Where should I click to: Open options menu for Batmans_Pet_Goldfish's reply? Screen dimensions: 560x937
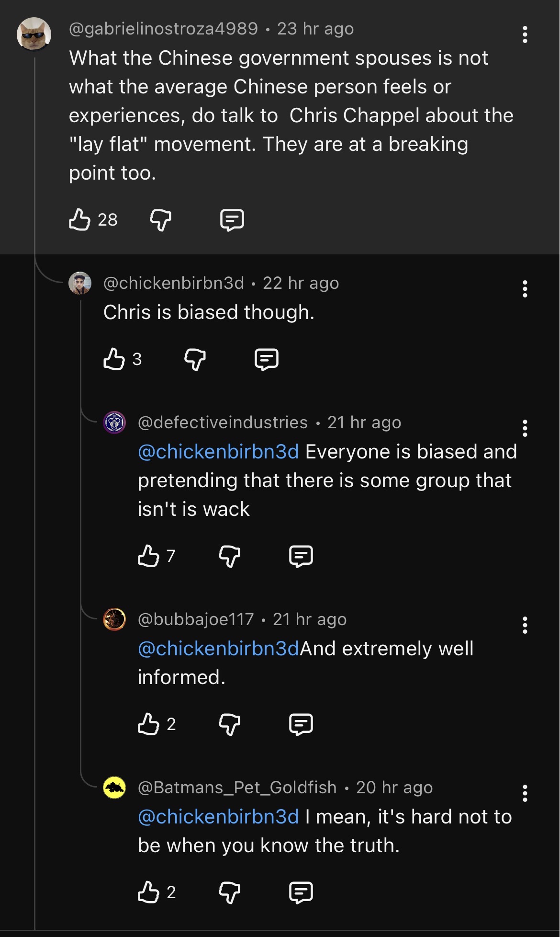click(x=525, y=793)
